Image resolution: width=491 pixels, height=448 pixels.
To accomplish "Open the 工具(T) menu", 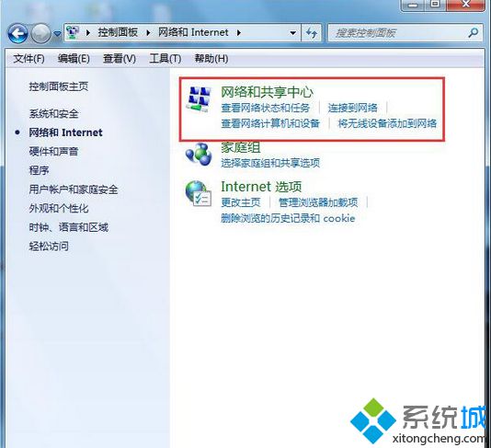I will click(165, 59).
